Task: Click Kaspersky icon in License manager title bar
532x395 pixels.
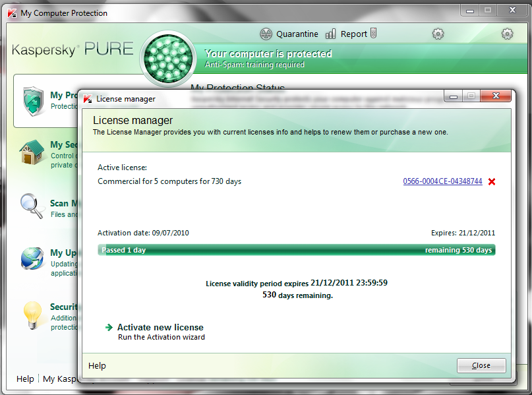Action: pyautogui.click(x=88, y=99)
